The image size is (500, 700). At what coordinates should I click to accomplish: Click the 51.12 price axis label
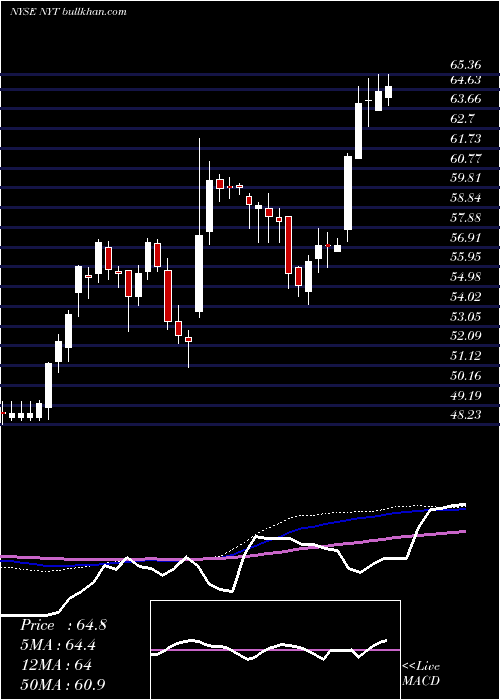tap(466, 356)
